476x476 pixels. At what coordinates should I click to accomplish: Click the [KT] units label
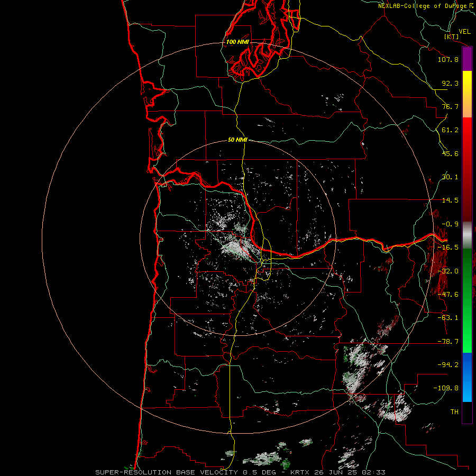coord(452,36)
